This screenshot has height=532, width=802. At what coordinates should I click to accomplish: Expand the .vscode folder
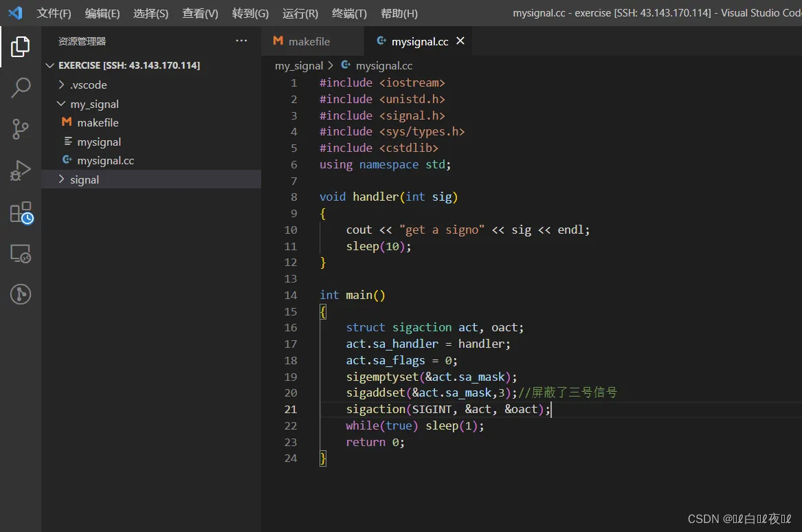[x=88, y=85]
